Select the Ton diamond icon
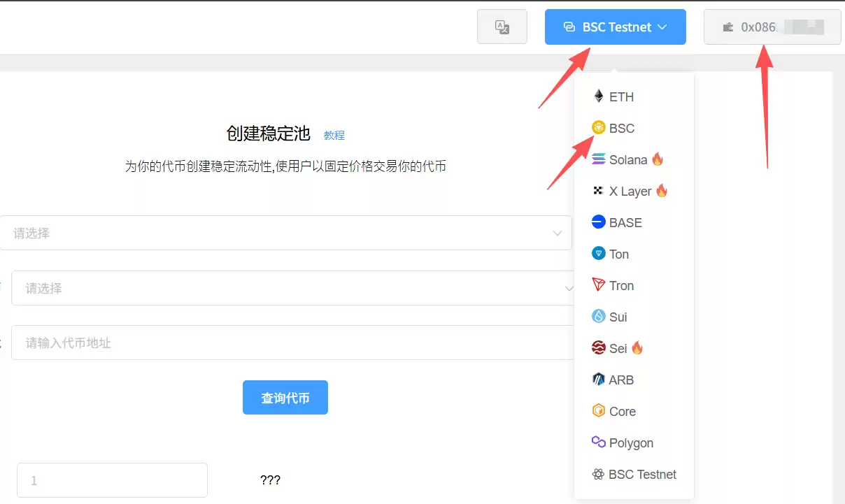Viewport: 845px width, 504px height. point(599,253)
